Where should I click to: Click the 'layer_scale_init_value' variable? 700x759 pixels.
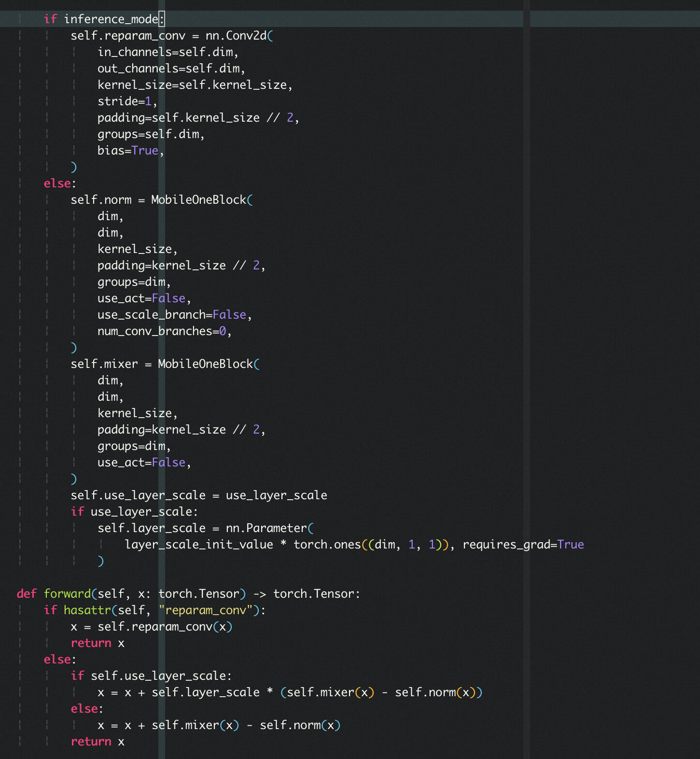coord(199,545)
